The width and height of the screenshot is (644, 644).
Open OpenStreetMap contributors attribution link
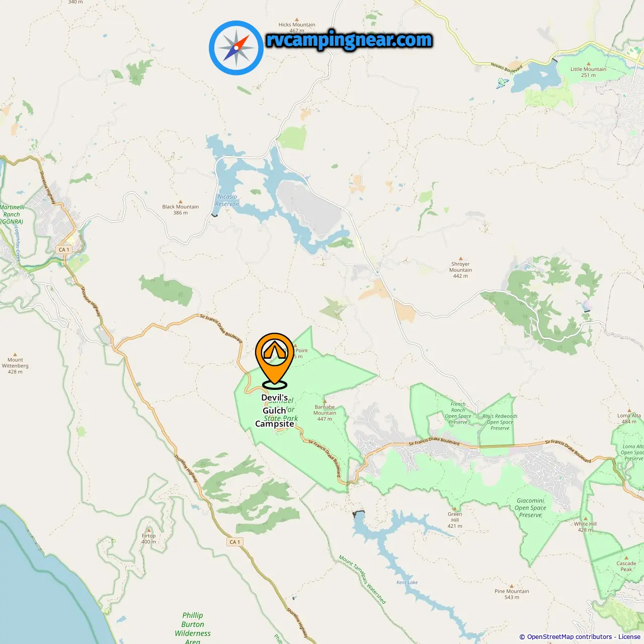tap(569, 636)
